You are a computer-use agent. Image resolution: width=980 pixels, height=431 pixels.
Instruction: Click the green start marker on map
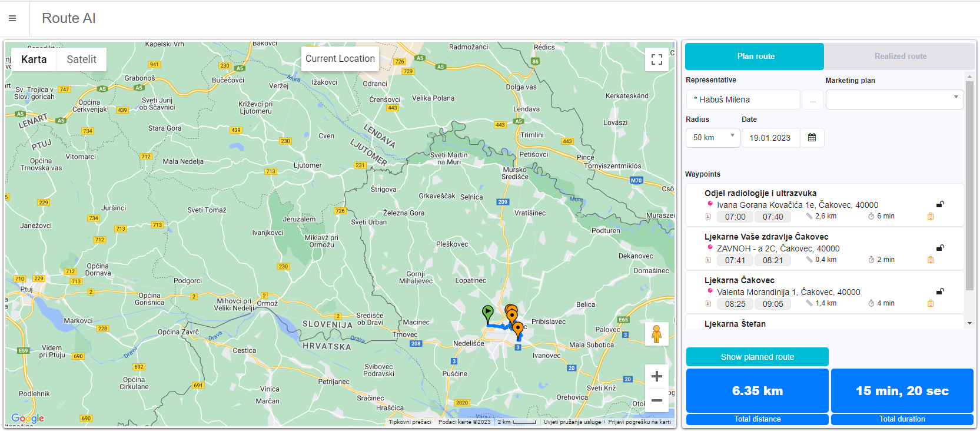coord(487,313)
